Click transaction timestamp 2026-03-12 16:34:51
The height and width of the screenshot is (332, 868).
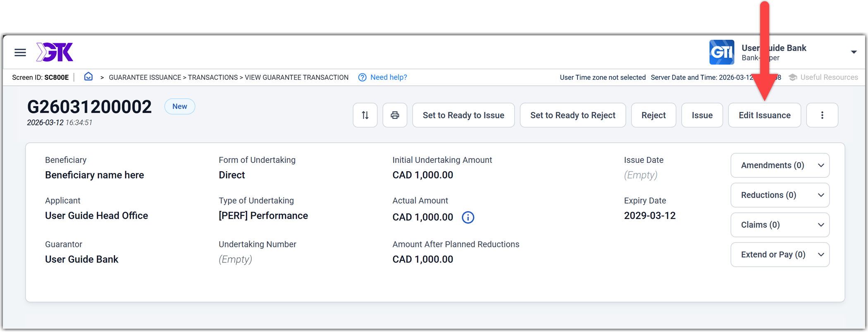click(60, 123)
